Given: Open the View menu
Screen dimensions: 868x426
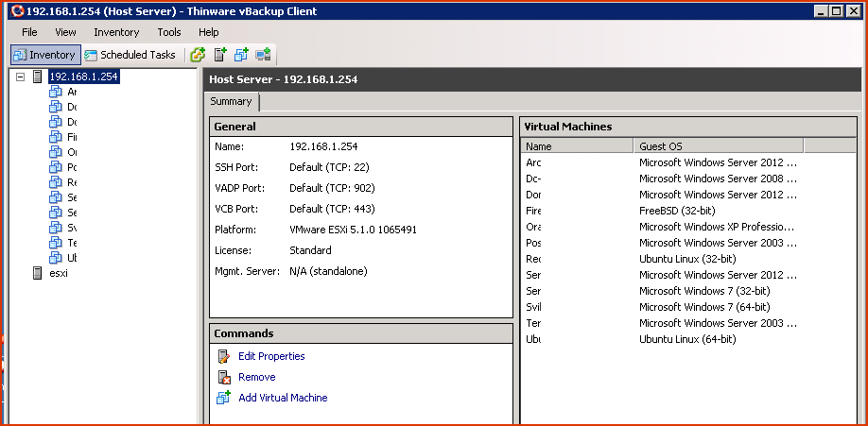Looking at the screenshot, I should [x=65, y=32].
